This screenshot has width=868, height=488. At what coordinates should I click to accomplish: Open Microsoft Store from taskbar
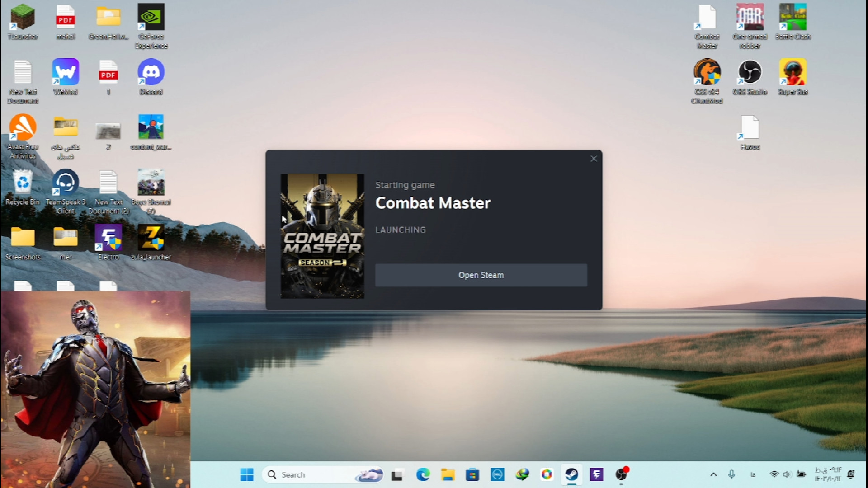coord(472,474)
